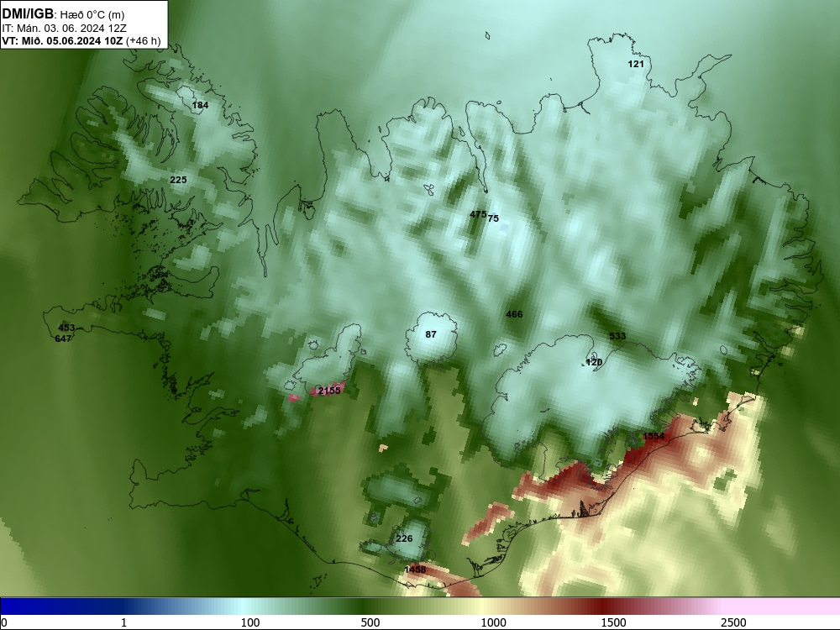Click the '533' value label on the map

pos(617,336)
